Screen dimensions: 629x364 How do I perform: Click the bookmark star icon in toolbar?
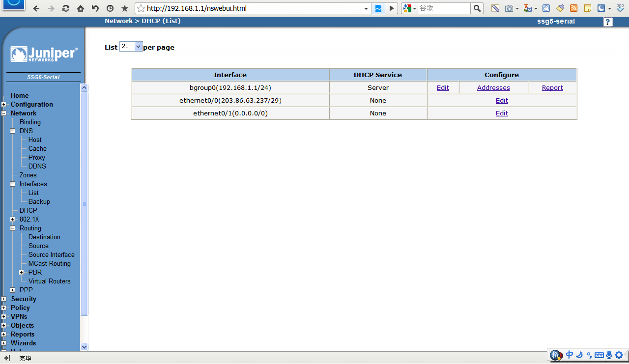click(x=125, y=8)
